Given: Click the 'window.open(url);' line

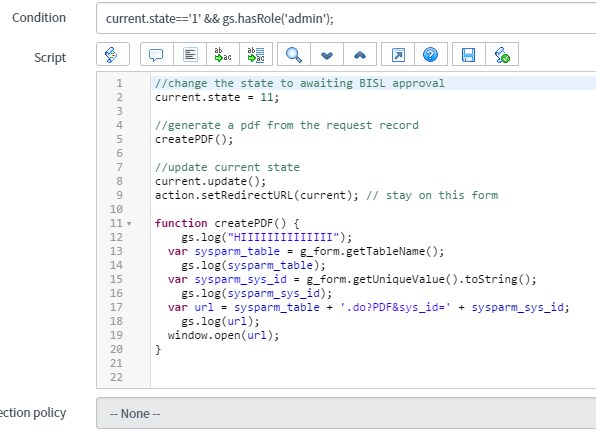Looking at the screenshot, I should [224, 335].
